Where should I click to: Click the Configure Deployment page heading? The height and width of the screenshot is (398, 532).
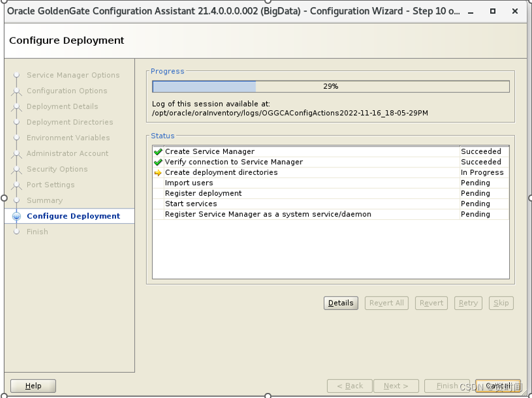point(67,41)
